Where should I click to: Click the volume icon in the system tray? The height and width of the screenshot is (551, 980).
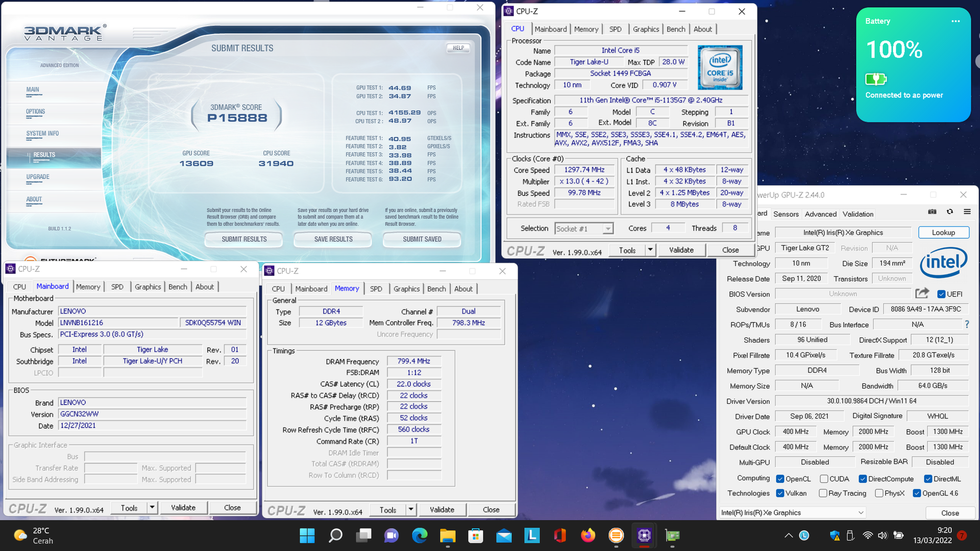pos(882,535)
